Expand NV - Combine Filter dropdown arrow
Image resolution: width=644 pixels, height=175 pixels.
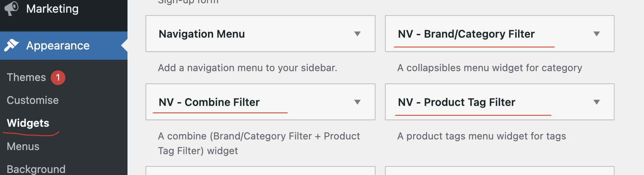[x=358, y=102]
